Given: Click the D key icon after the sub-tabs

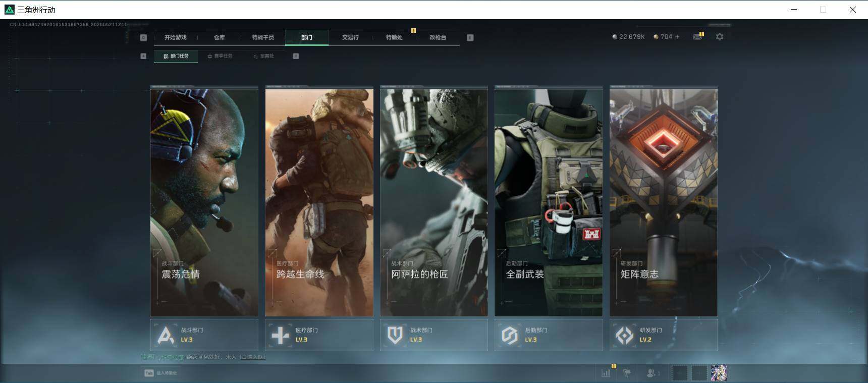Looking at the screenshot, I should click(296, 56).
